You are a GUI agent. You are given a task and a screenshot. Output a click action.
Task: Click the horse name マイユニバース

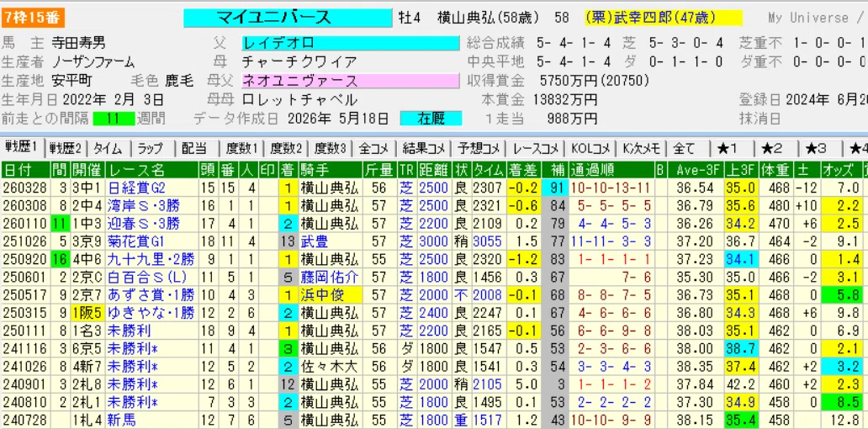coord(288,18)
